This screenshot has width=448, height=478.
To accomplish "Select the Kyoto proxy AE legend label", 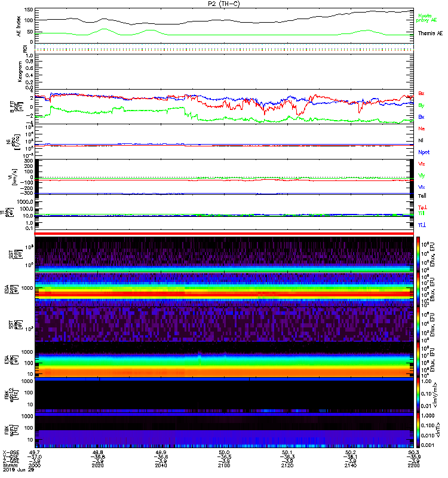I will 426,18.
